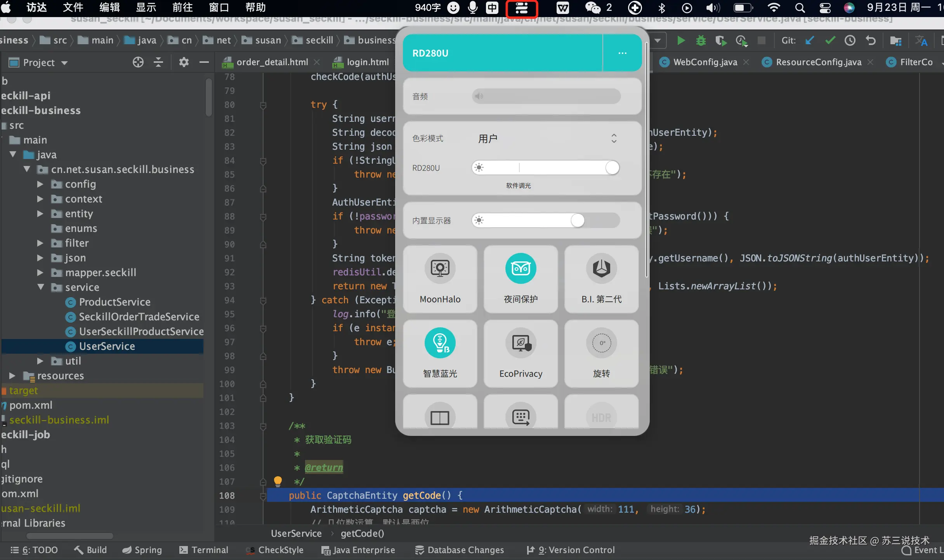Click the MoonHalo icon button
Viewport: 944px width, 560px height.
(x=440, y=268)
